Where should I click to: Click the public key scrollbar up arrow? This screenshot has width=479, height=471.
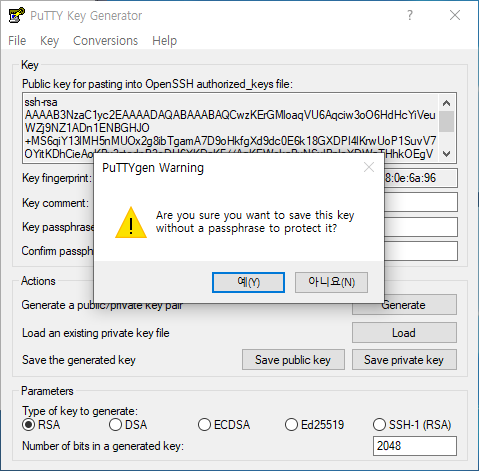pos(447,103)
